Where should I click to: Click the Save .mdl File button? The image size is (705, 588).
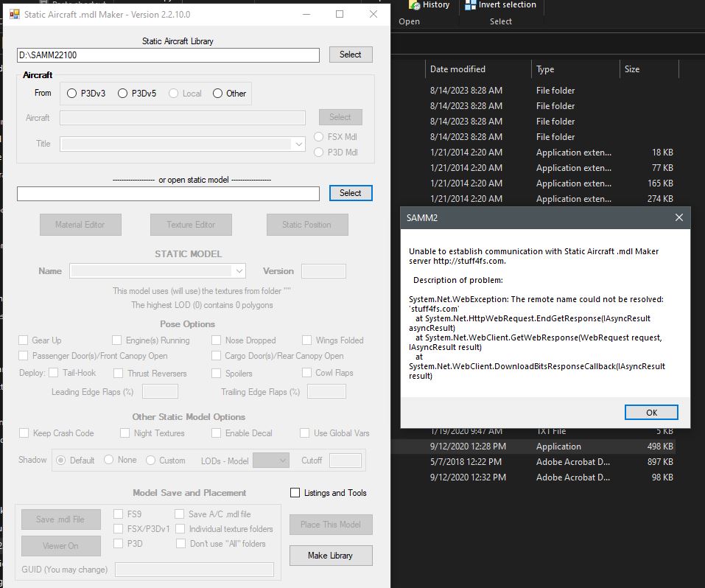[60, 519]
